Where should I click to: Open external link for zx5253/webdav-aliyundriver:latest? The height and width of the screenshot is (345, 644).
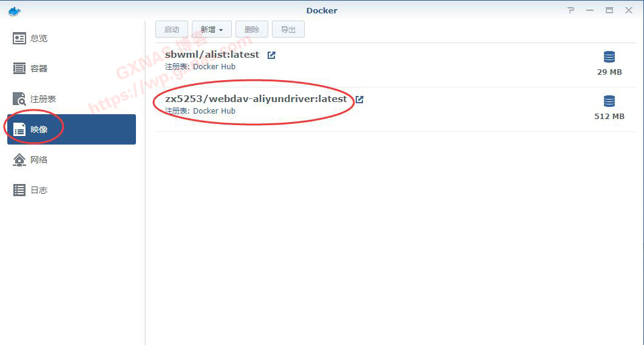coord(359,99)
